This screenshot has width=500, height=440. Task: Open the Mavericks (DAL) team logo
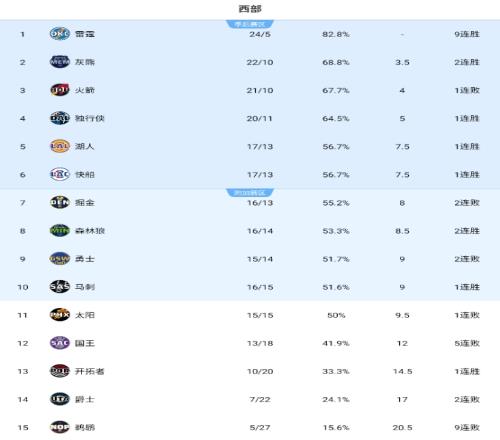coord(60,118)
